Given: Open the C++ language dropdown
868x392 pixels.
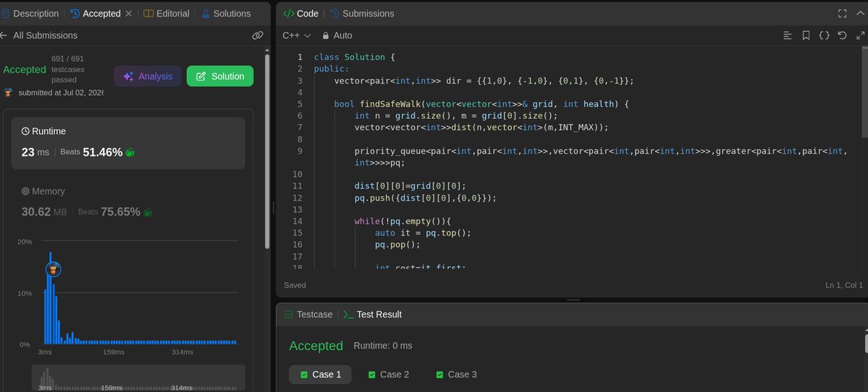Looking at the screenshot, I should click(297, 36).
